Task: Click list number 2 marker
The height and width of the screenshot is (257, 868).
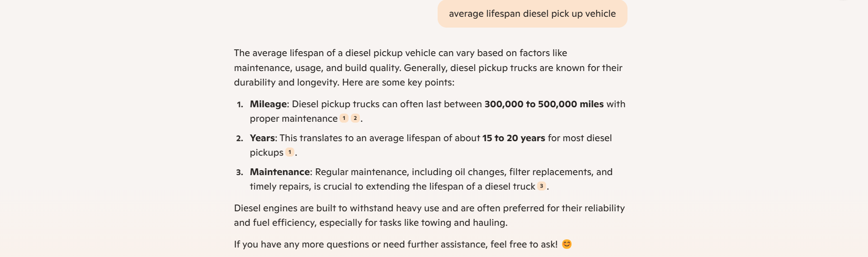Action: 240,138
